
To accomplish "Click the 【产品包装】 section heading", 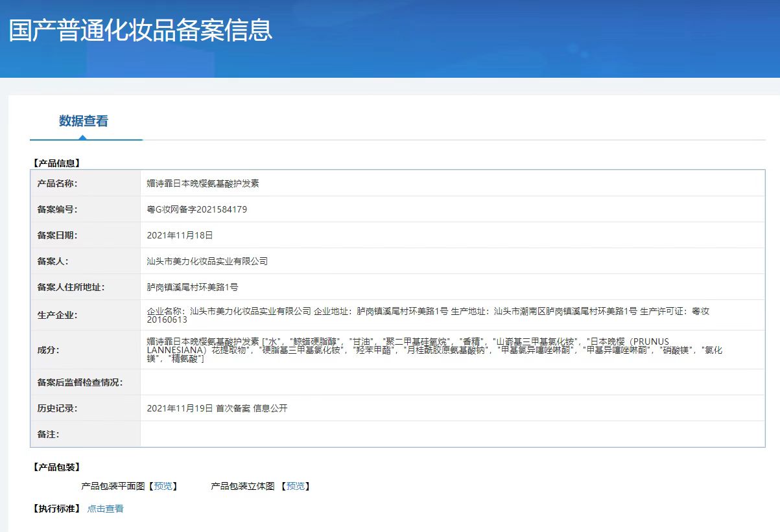I will pos(56,467).
